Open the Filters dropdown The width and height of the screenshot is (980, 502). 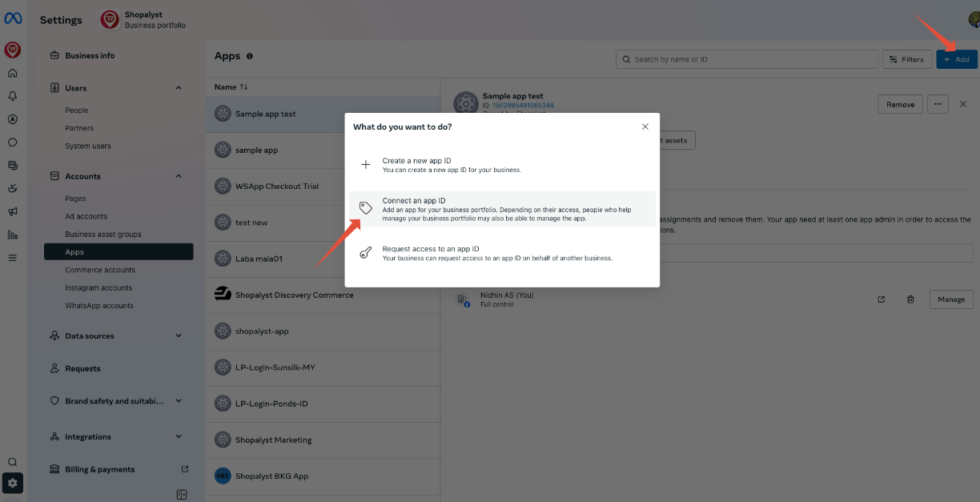(907, 59)
